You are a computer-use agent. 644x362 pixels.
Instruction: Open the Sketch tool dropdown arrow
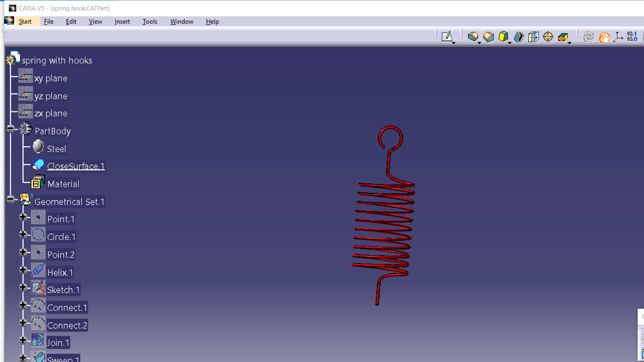(454, 43)
